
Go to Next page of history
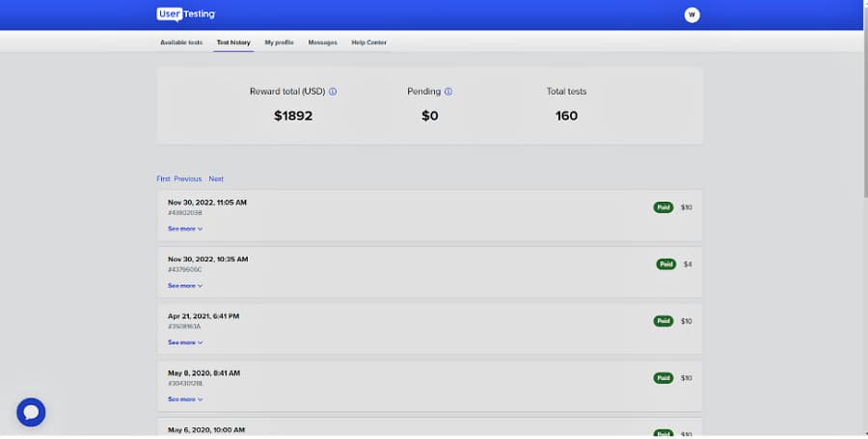[x=216, y=178]
